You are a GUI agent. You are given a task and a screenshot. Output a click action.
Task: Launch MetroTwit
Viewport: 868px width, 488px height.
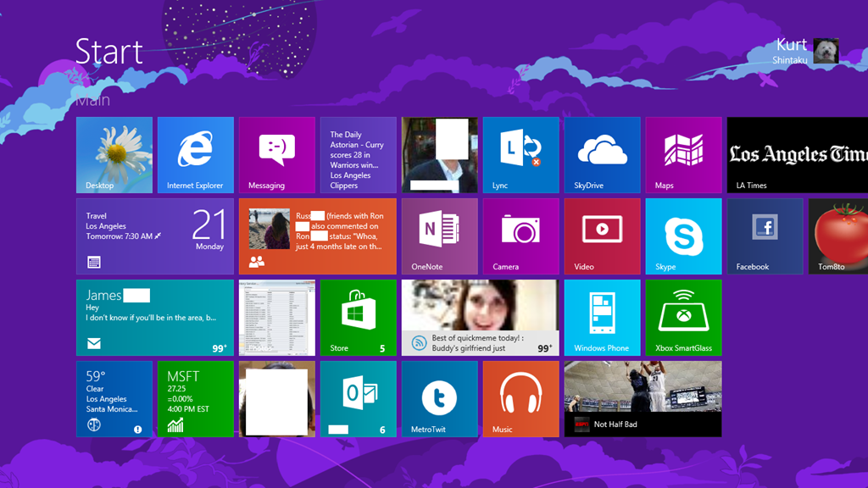pyautogui.click(x=439, y=399)
